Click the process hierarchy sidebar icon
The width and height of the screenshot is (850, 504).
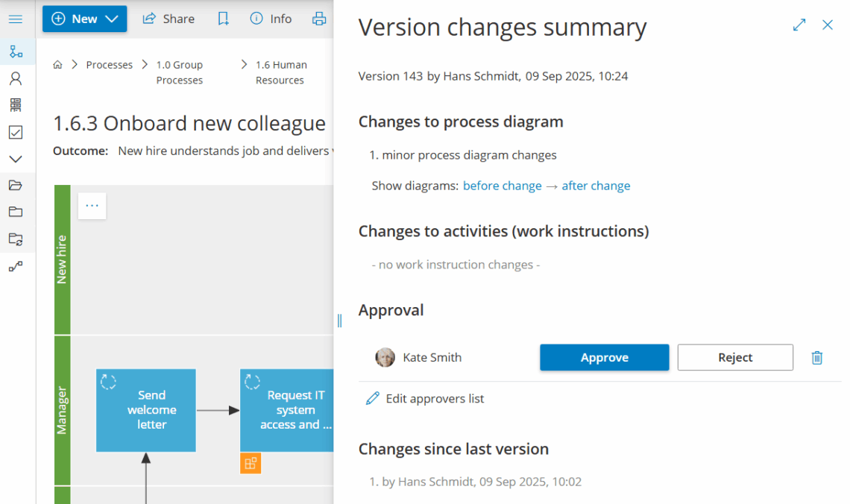pyautogui.click(x=16, y=51)
